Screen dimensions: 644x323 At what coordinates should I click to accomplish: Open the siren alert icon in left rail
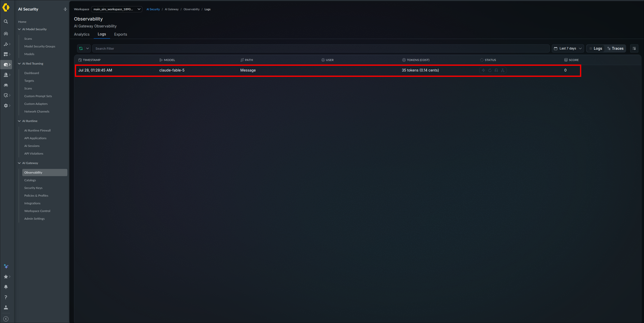coord(6,75)
